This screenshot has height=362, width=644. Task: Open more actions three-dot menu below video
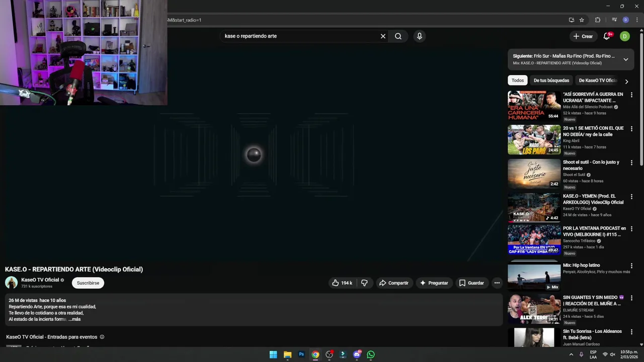[x=497, y=283]
